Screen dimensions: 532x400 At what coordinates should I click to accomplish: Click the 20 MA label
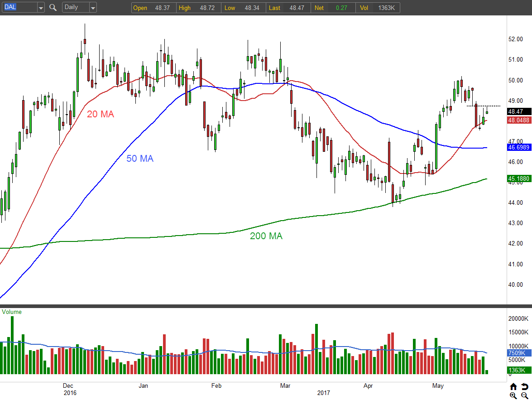click(x=101, y=114)
